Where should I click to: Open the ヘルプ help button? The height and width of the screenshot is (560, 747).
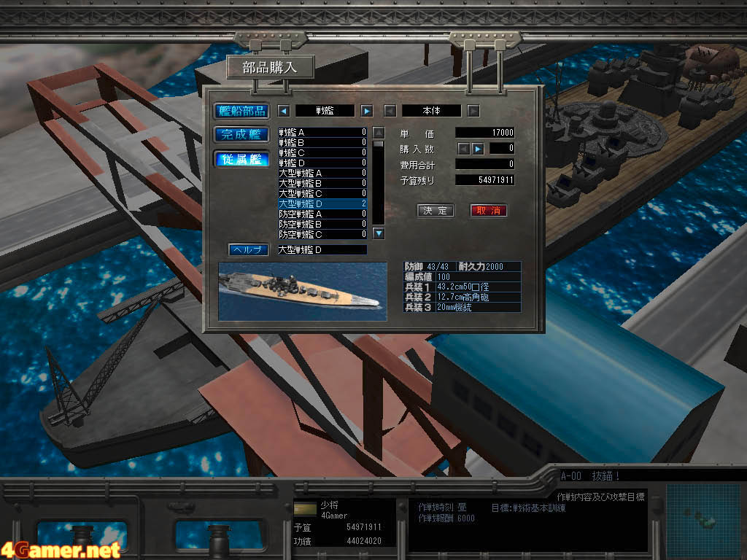pos(248,249)
